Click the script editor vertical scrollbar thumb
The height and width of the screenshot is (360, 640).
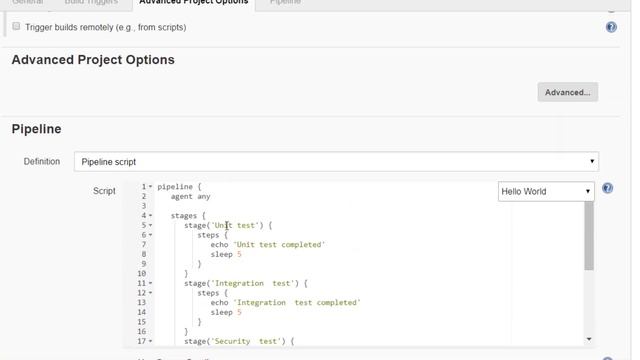coord(589,236)
